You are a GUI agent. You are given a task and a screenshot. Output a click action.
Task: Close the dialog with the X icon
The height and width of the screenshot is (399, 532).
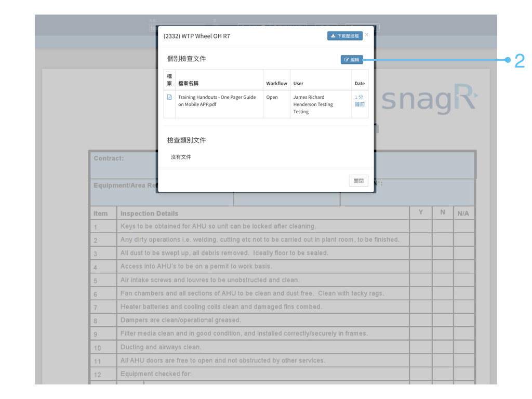pyautogui.click(x=366, y=35)
